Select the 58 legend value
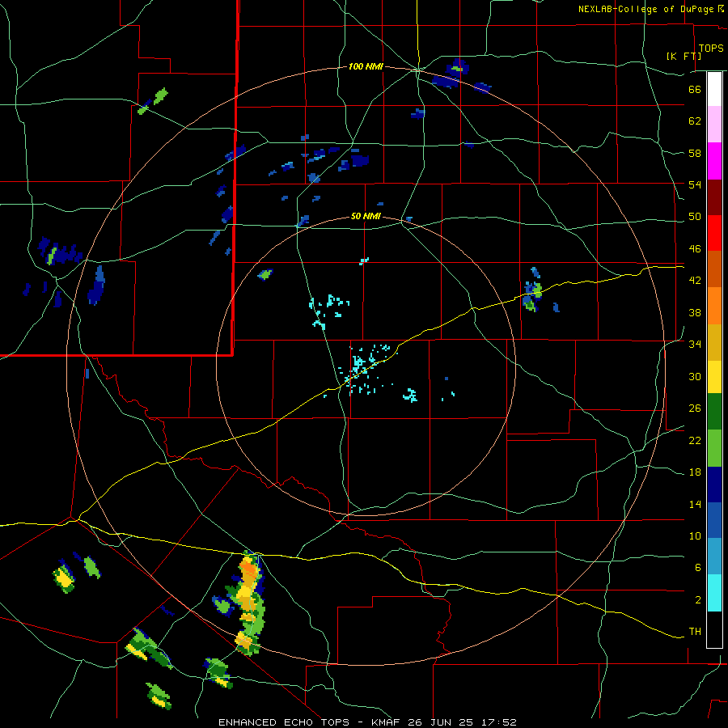Image resolution: width=728 pixels, height=728 pixels. 695,153
